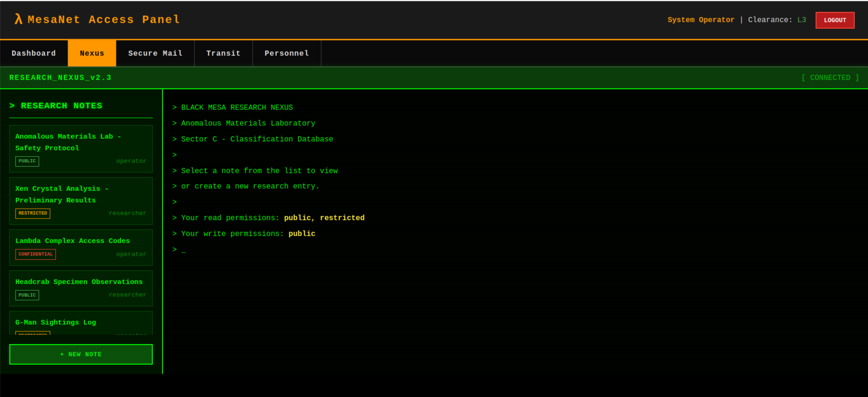Click CONFIDENTIAL badge on Lambda Complex note
The image size is (868, 397).
click(x=35, y=254)
